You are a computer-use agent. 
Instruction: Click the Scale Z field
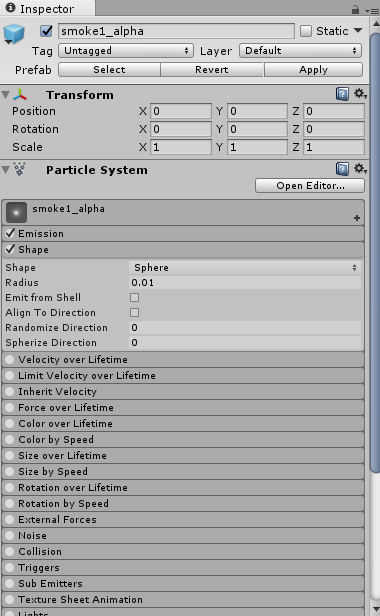pyautogui.click(x=334, y=147)
